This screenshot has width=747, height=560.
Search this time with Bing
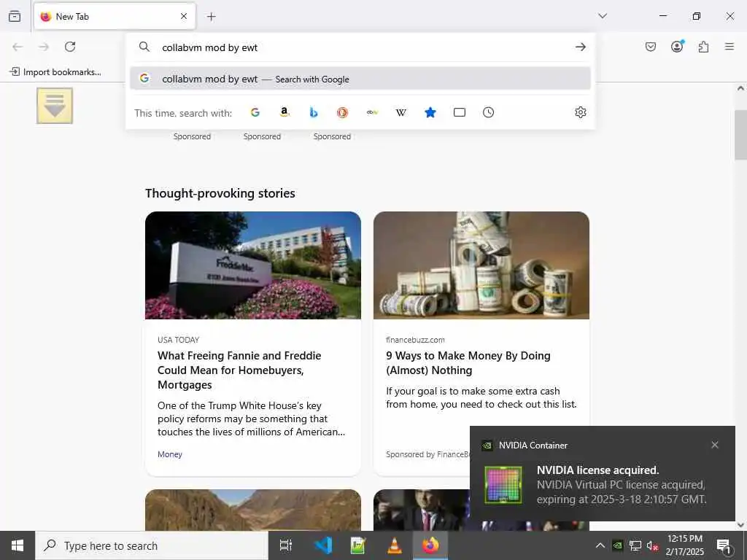(314, 112)
